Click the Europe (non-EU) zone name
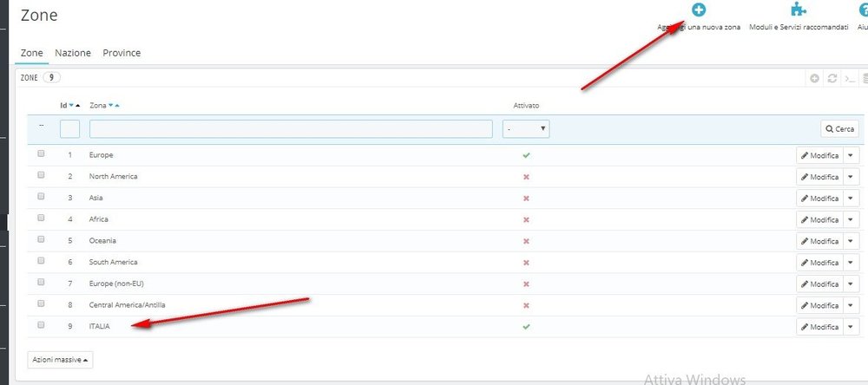This screenshot has height=385, width=868. click(x=117, y=284)
